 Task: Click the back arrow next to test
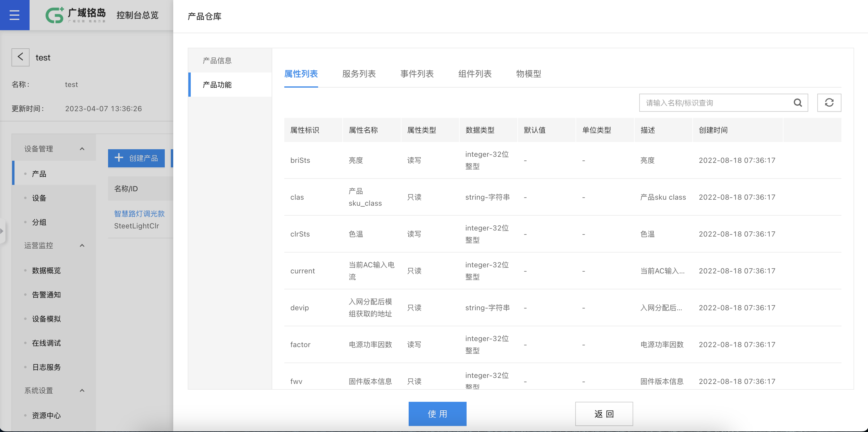click(21, 57)
